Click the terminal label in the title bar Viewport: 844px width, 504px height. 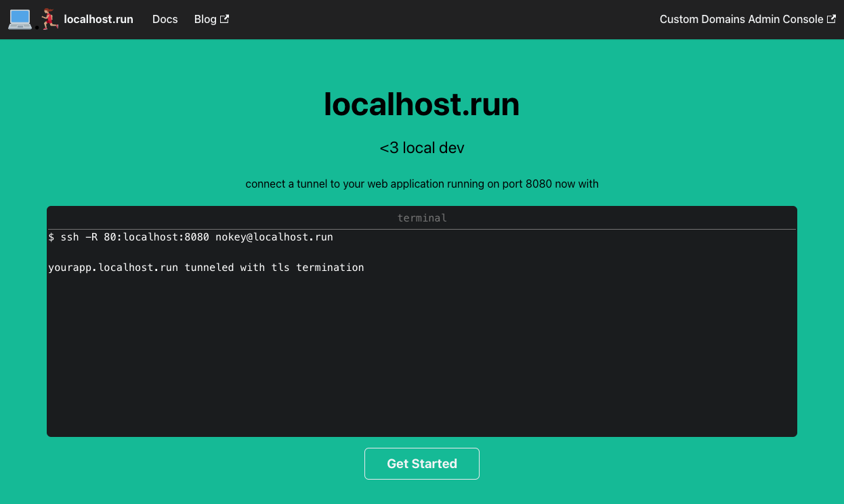coord(421,217)
